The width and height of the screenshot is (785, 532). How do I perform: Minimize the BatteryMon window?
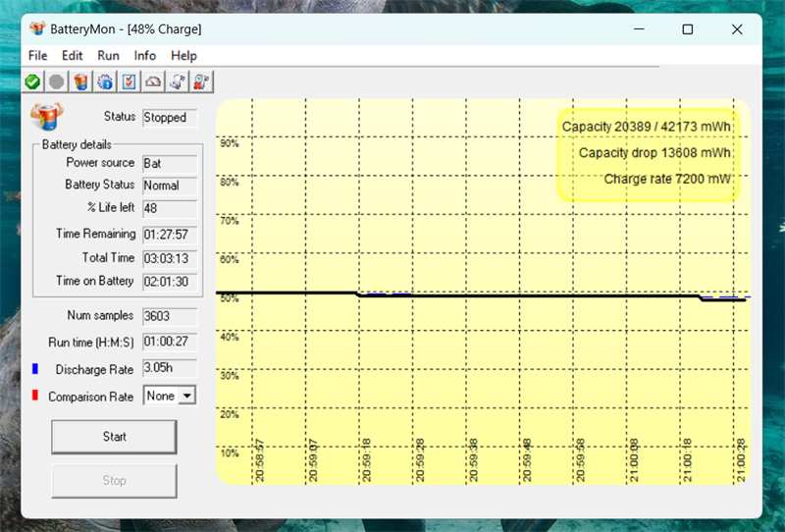pyautogui.click(x=639, y=29)
